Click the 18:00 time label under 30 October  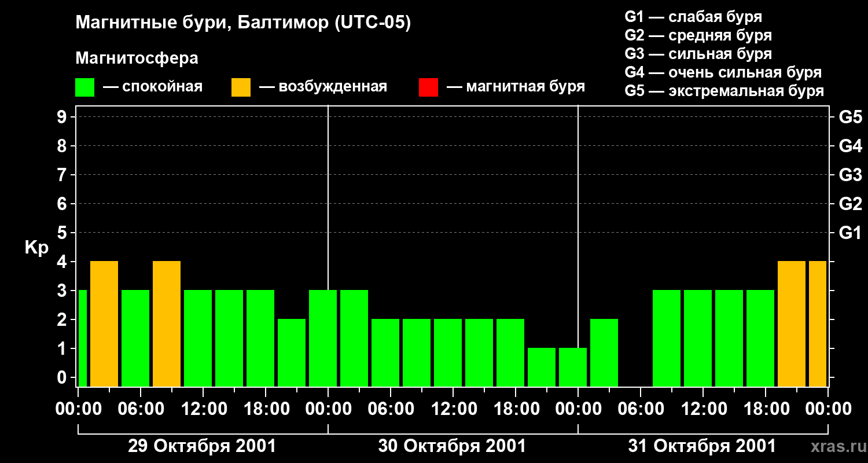(x=516, y=409)
